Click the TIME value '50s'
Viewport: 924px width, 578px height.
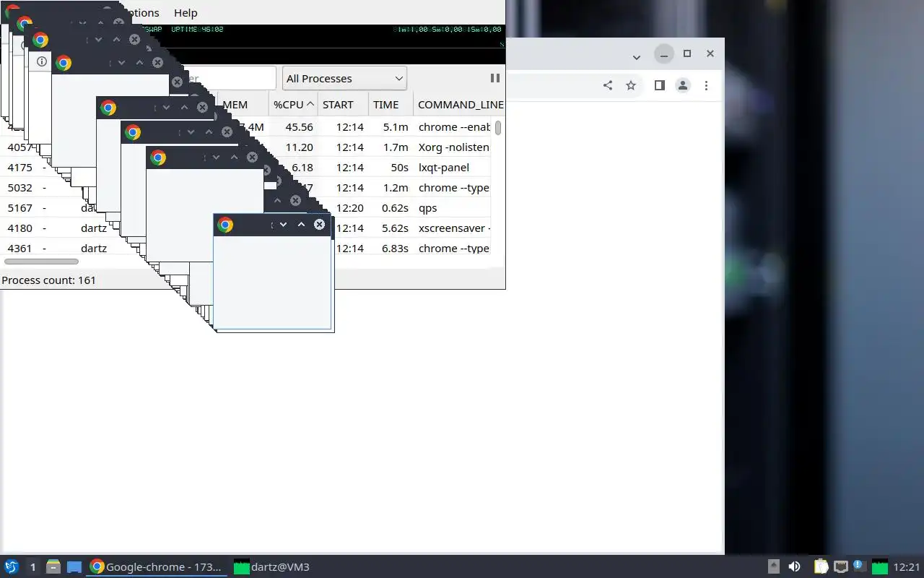pyautogui.click(x=399, y=168)
